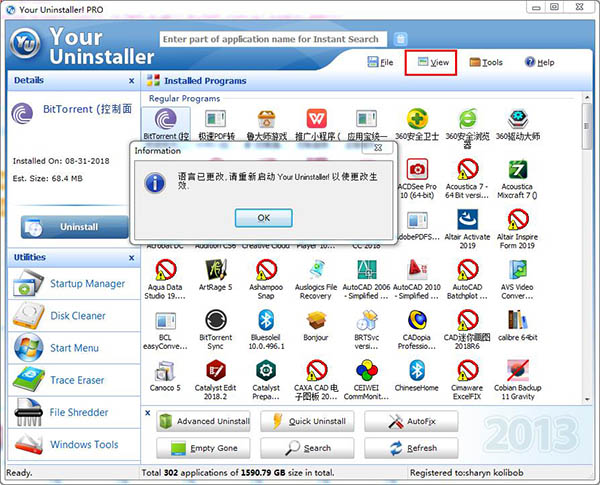The image size is (600, 485).
Task: Select the CADopia Professional icon
Action: point(417,320)
